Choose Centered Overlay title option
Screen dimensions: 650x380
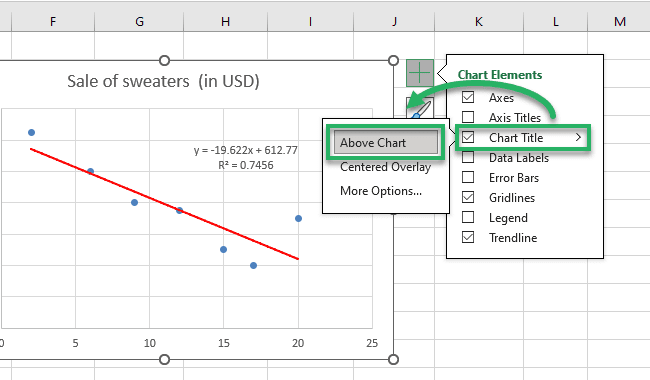(x=386, y=167)
